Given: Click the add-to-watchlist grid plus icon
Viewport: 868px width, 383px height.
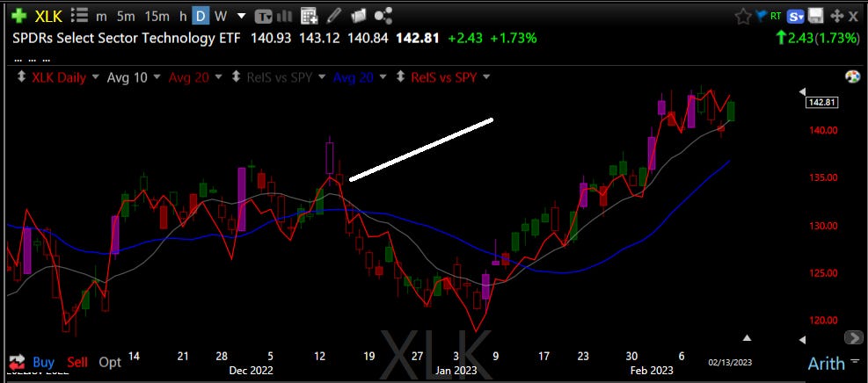Looking at the screenshot, I should tap(309, 16).
